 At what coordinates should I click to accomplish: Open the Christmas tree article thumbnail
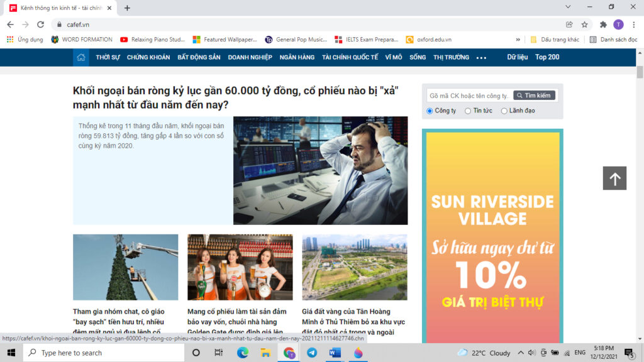click(126, 267)
